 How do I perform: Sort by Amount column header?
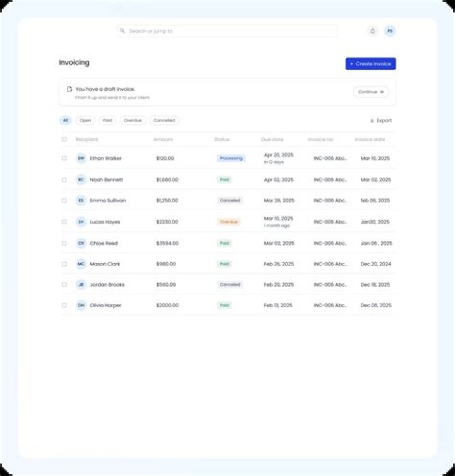pos(163,139)
